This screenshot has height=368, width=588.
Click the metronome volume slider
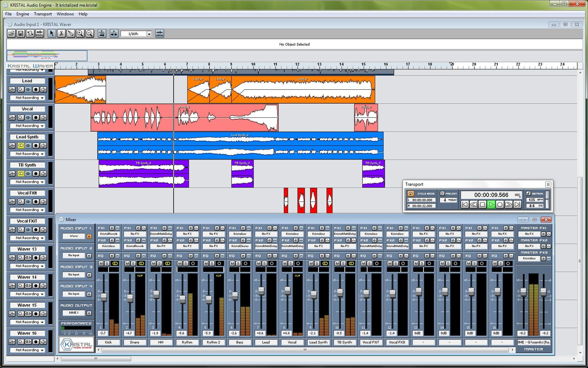(547, 199)
